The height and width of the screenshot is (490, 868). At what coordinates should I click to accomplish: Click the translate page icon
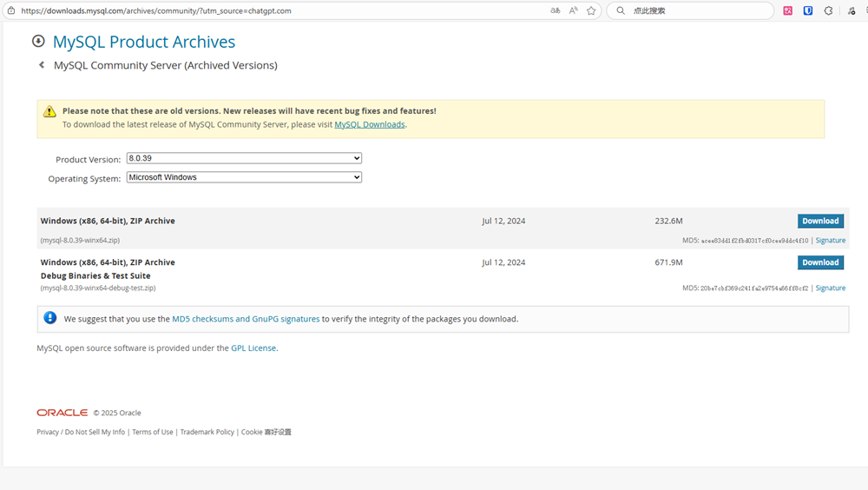(555, 10)
